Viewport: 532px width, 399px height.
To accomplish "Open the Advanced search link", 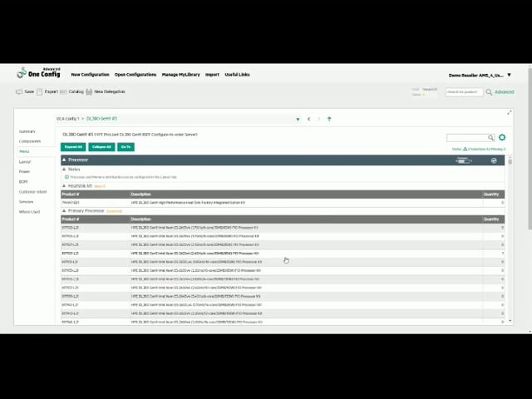I will click(x=505, y=92).
